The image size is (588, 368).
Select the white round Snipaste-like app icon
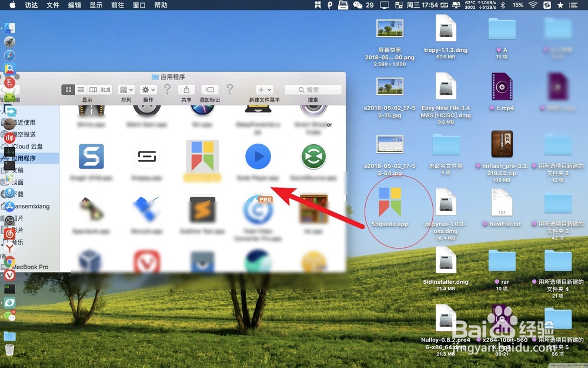coord(147,156)
